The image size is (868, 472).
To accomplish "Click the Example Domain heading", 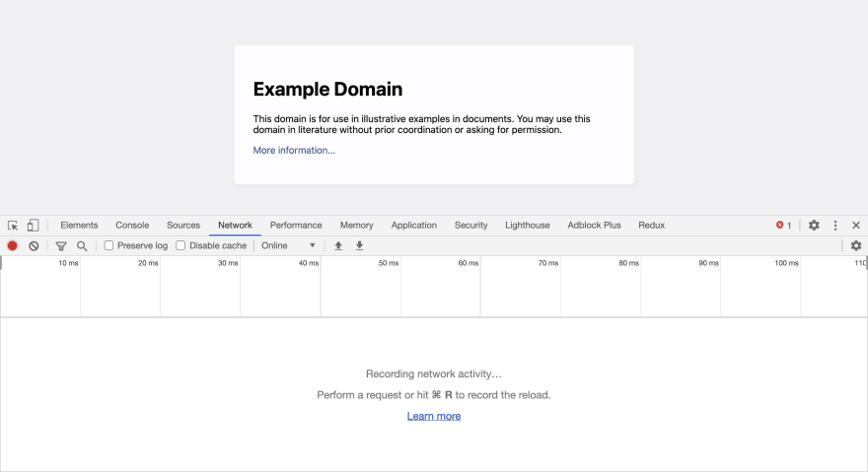I will point(327,89).
